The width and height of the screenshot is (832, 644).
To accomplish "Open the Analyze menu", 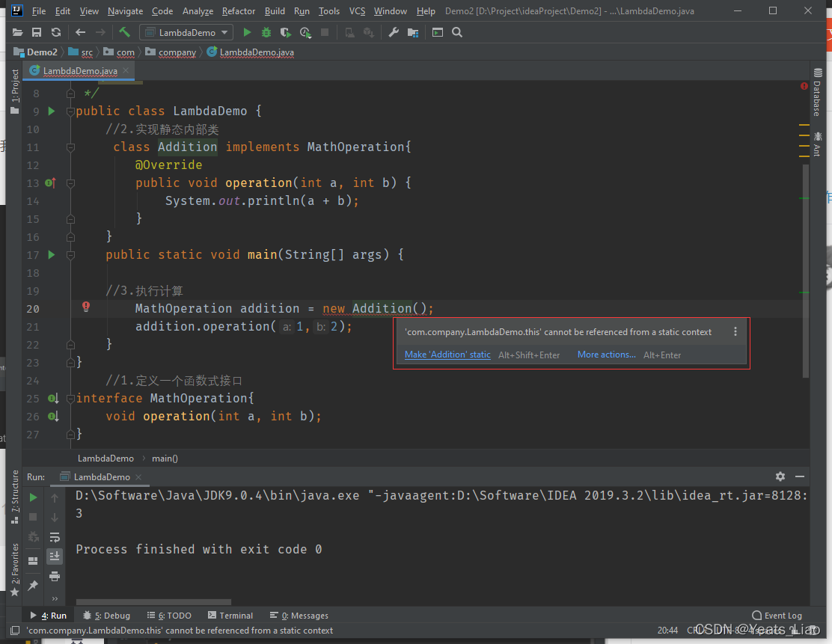I will click(198, 11).
